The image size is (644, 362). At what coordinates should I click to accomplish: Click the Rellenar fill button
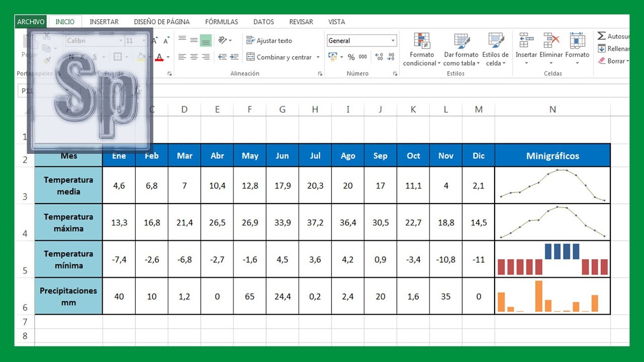613,49
